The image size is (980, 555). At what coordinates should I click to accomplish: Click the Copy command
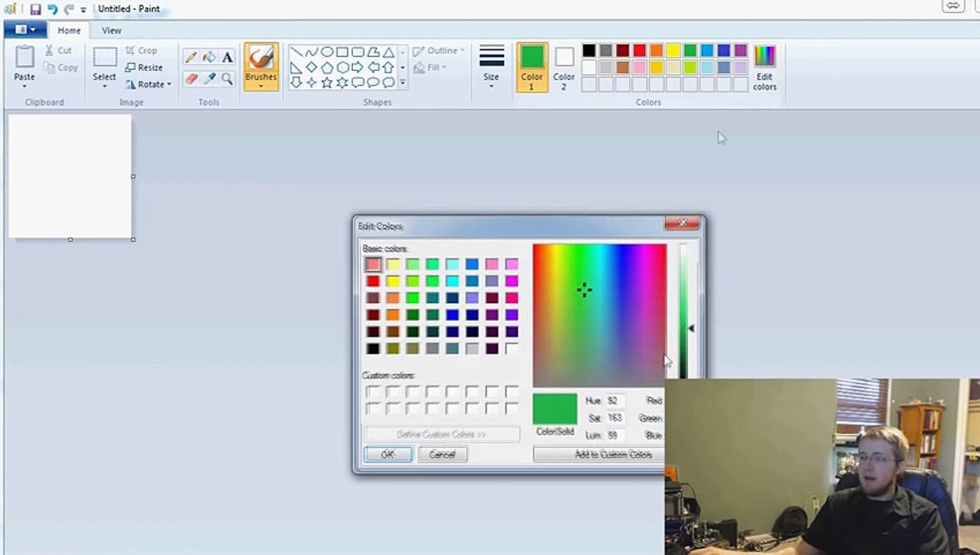point(62,68)
